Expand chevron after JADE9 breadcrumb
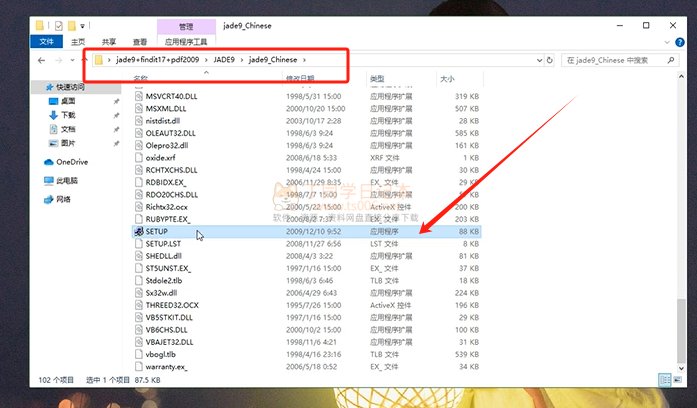Image resolution: width=697 pixels, height=408 pixels. tap(242, 60)
